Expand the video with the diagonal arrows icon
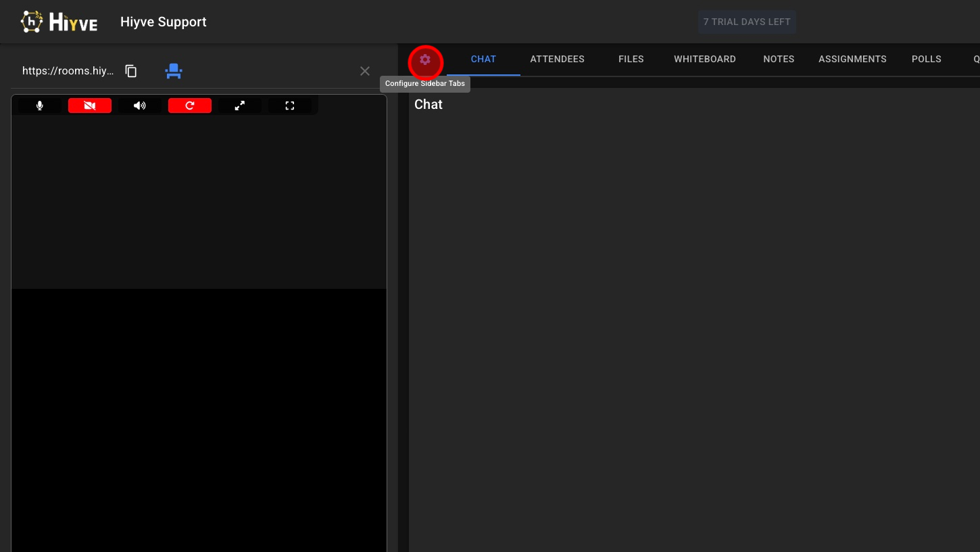The width and height of the screenshot is (980, 552). point(240,106)
